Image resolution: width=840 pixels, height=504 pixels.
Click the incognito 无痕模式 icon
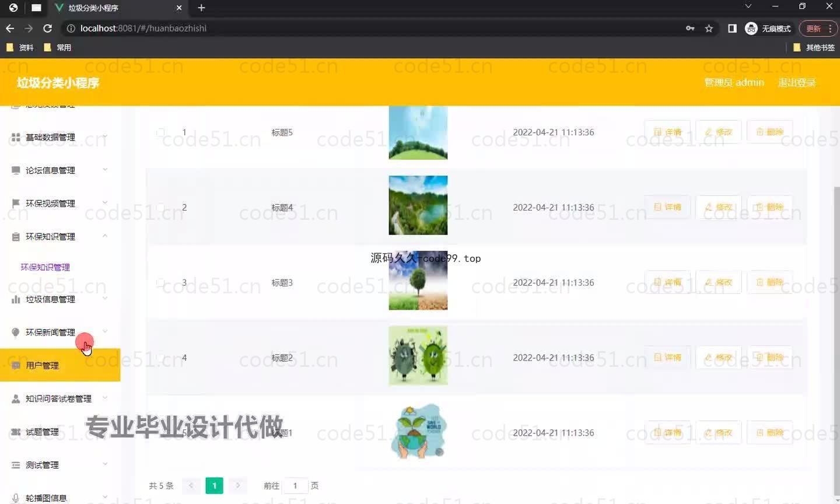pos(751,28)
